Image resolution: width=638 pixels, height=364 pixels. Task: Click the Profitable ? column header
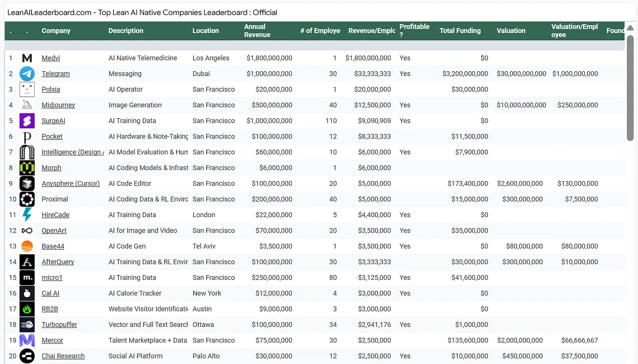414,31
